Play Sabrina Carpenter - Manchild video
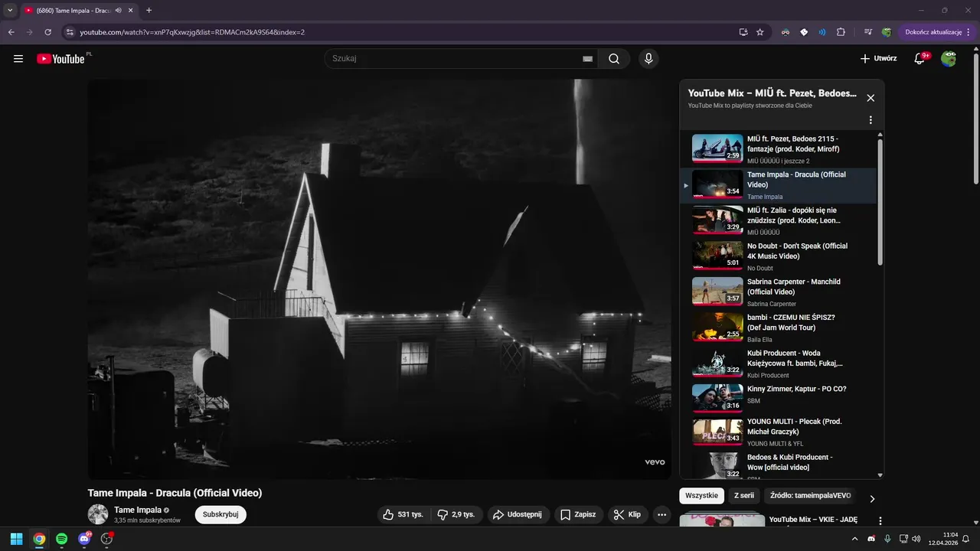The width and height of the screenshot is (980, 551). tap(778, 292)
